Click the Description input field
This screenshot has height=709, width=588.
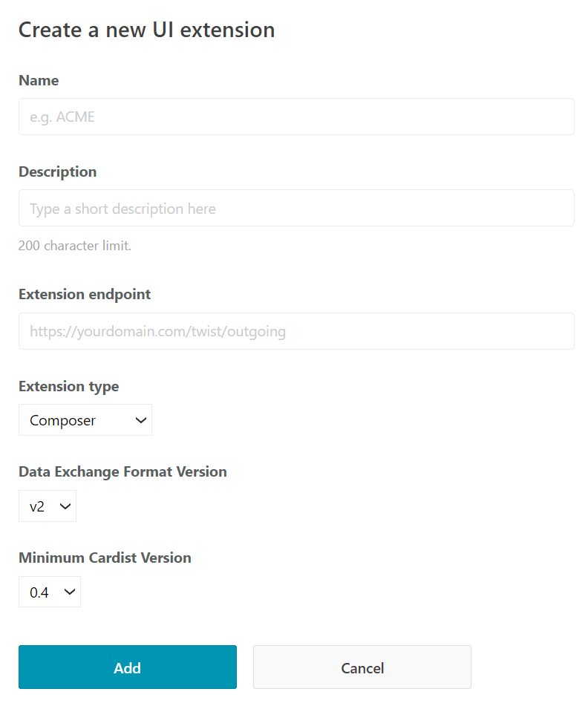point(296,208)
